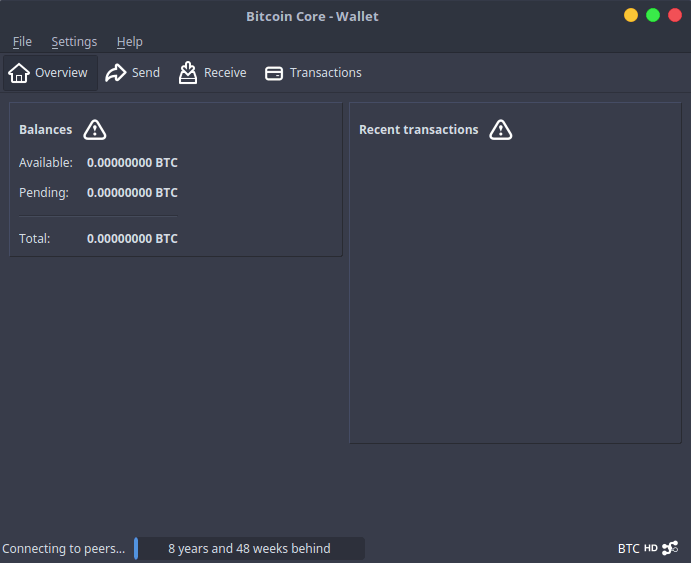
Task: Minimize the window using the yellow button
Action: (x=631, y=15)
